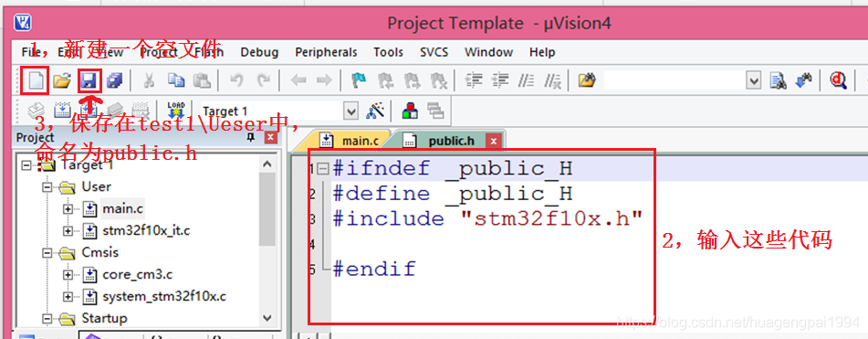Paste from clipboard using Paste icon

202,81
